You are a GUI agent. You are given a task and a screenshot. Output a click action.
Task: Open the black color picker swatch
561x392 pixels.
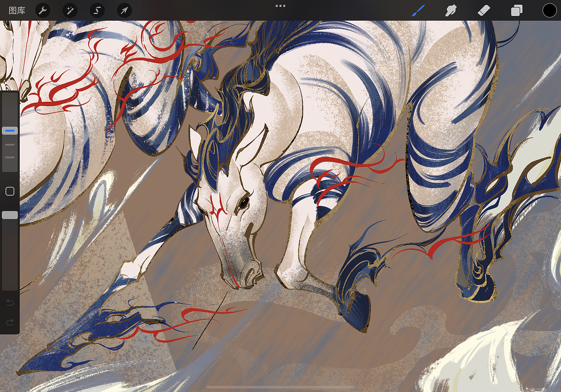(x=550, y=11)
